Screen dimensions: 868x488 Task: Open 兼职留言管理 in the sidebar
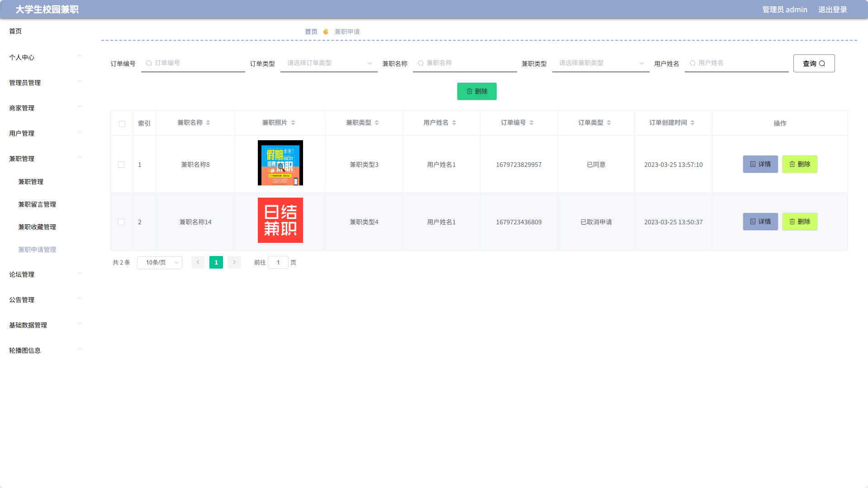click(37, 204)
